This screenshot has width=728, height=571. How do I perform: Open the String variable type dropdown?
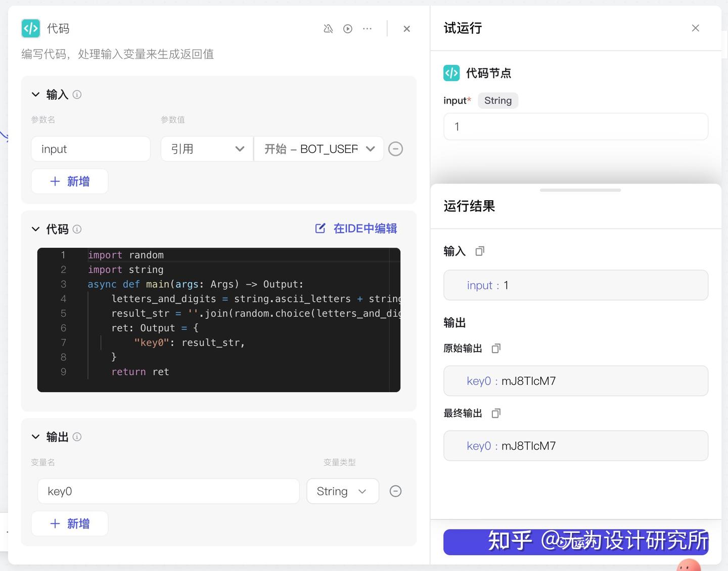[343, 491]
